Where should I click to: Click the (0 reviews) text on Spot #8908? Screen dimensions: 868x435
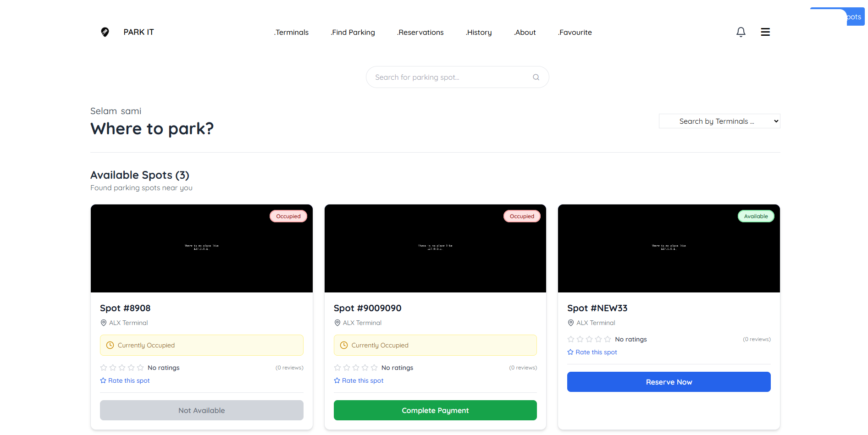(289, 368)
